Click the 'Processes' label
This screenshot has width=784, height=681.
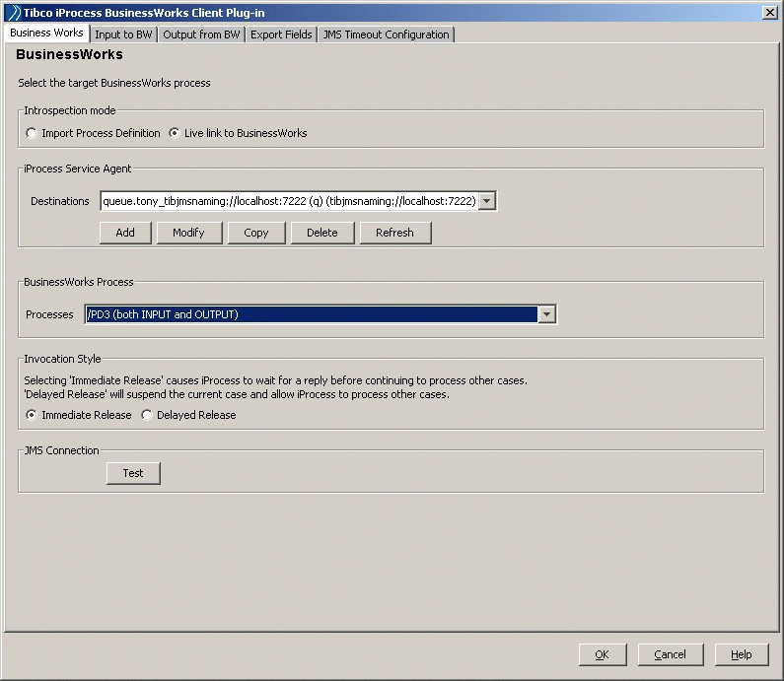click(49, 314)
